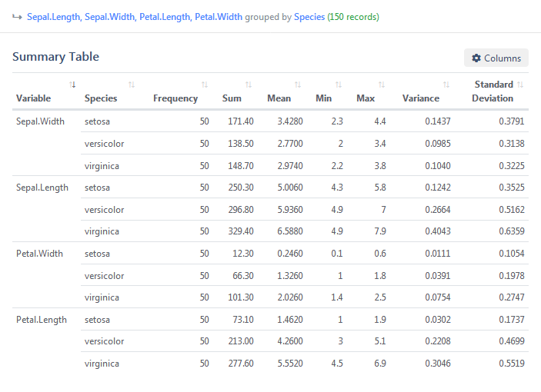Sort table by Variance column icon
The width and height of the screenshot is (541, 392).
coord(446,85)
